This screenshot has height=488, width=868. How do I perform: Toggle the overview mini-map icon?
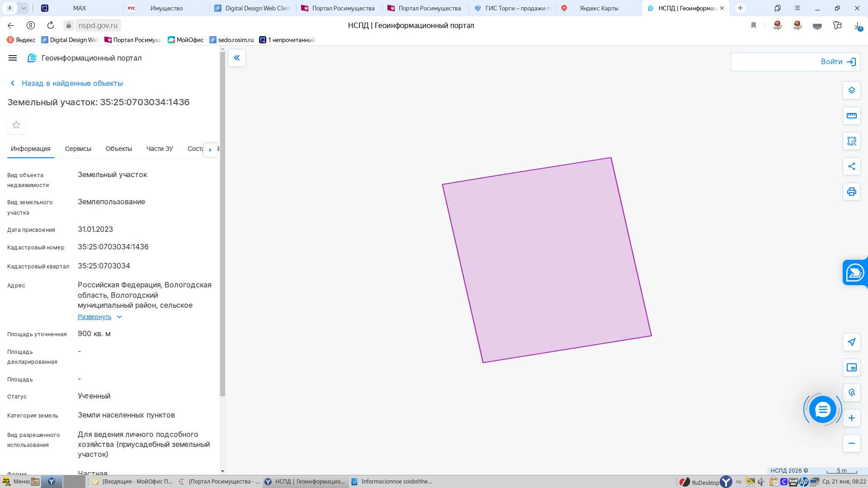pos(851,367)
